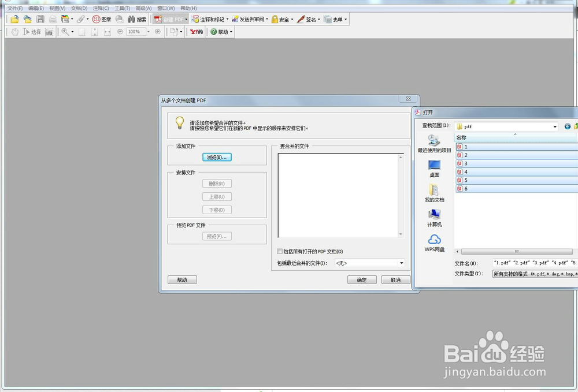Screen dimensions: 578x392
Task: Click the 文件名 input field
Action: coord(535,263)
